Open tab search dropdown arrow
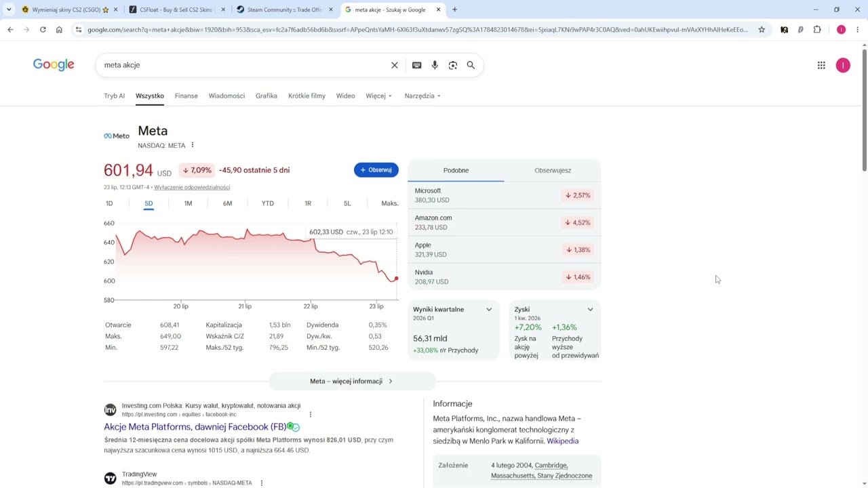868x488 pixels. click(x=9, y=9)
